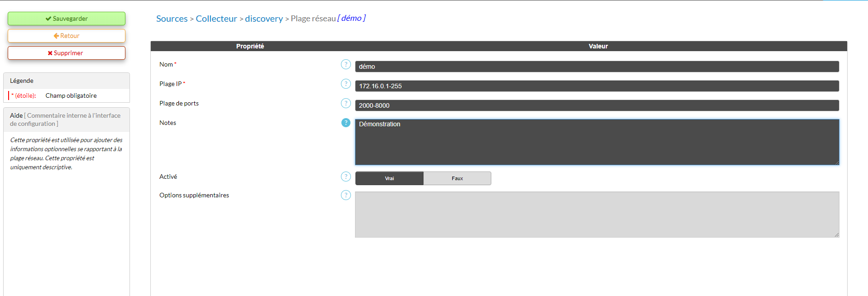Click the Sauvegarder button
This screenshot has height=296, width=868.
67,19
